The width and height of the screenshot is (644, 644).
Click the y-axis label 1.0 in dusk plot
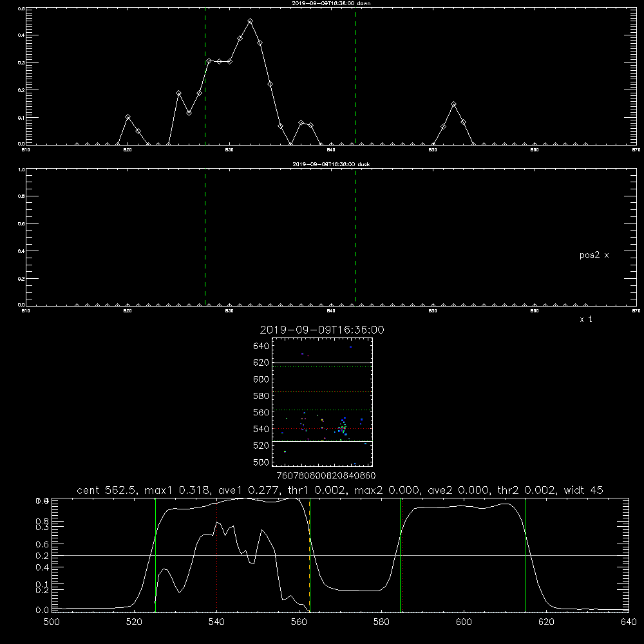21,169
